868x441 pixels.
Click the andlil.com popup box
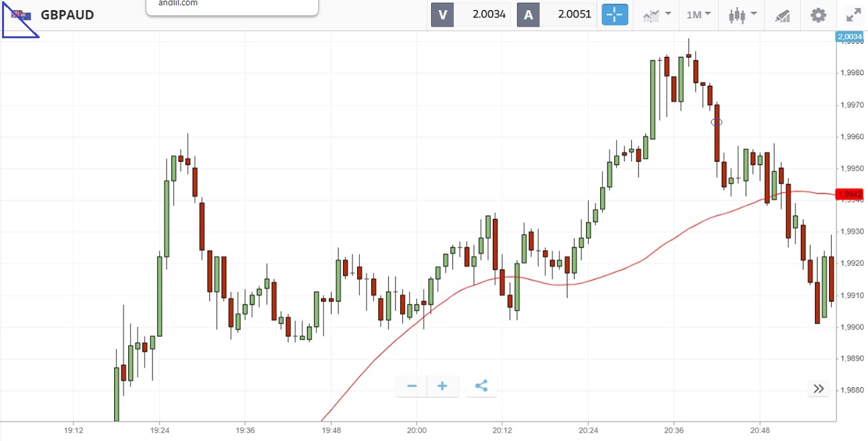[x=232, y=7]
